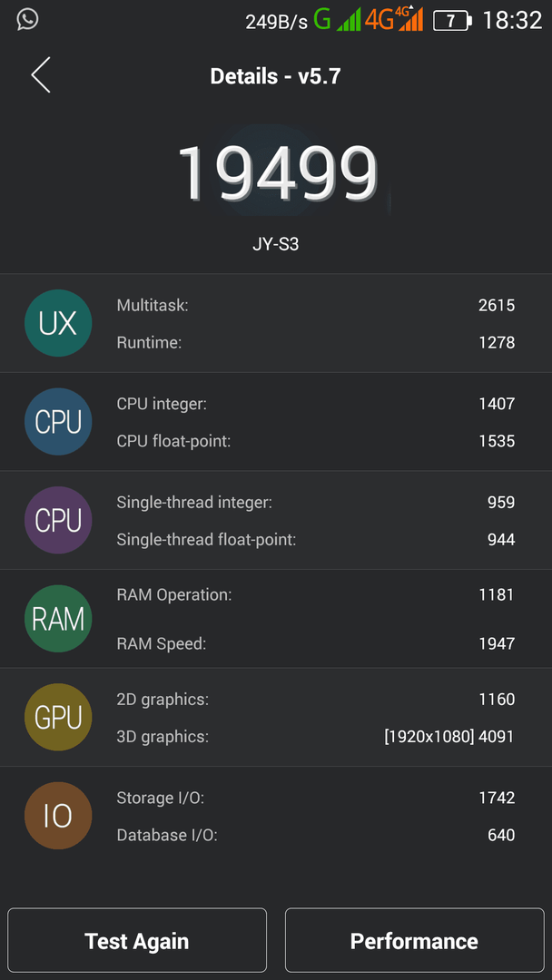Tap the Details - v5.7 title
This screenshot has height=980, width=552.
(x=276, y=76)
